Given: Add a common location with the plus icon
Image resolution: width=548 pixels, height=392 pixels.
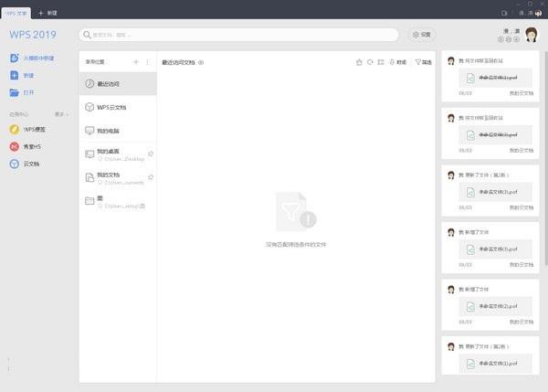Looking at the screenshot, I should coord(136,62).
